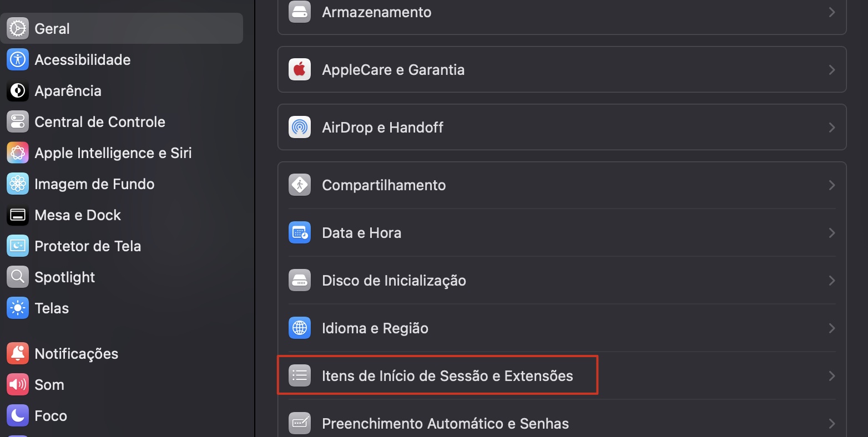
Task: Click the Protetor de Tela icon
Action: coord(17,246)
